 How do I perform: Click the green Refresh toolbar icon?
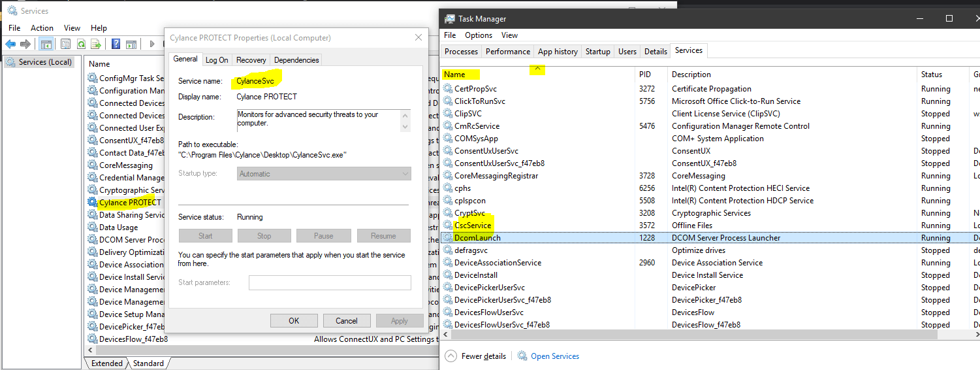pos(81,44)
